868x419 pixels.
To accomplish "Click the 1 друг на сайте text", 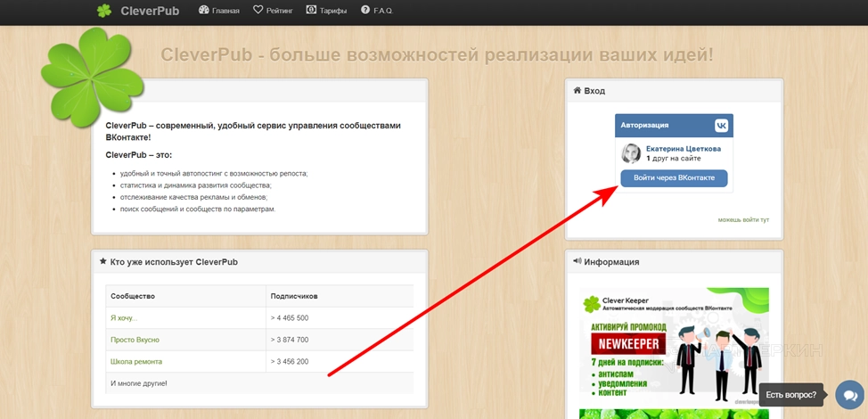I will click(673, 159).
